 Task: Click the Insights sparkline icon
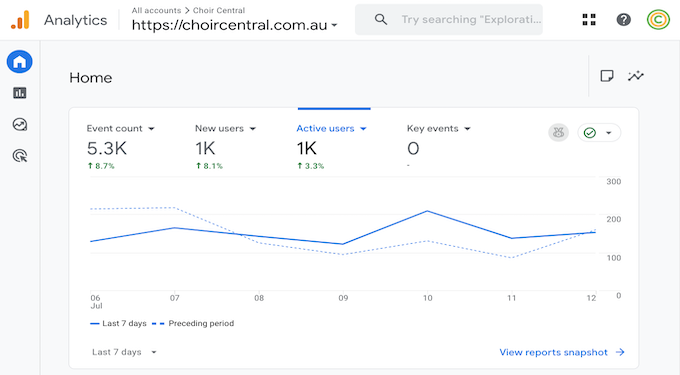click(636, 76)
